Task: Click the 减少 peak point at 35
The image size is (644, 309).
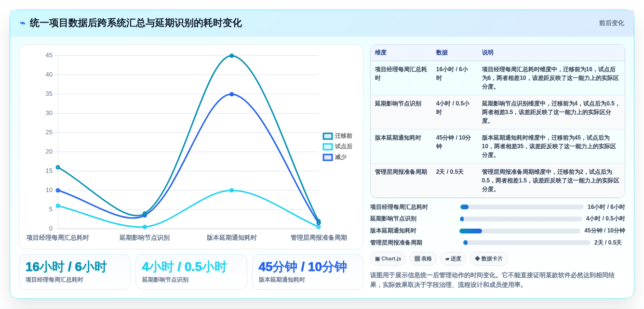Action: (232, 94)
